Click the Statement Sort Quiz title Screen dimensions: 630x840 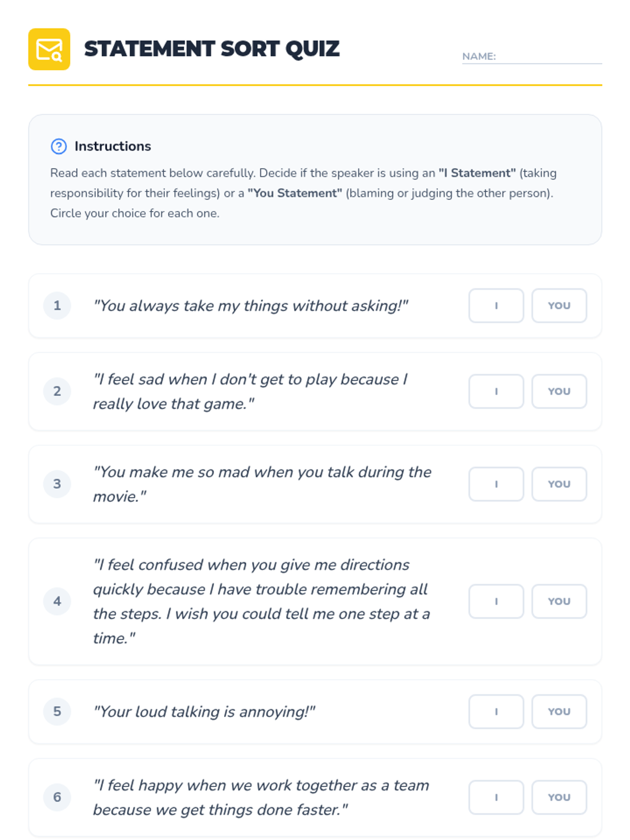tap(212, 49)
